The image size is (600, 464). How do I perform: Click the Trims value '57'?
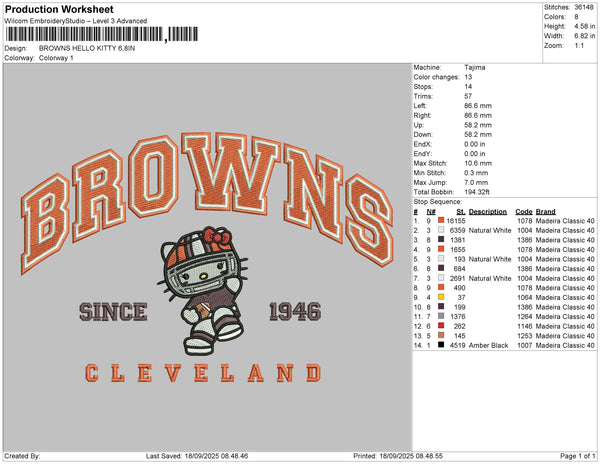[x=468, y=96]
